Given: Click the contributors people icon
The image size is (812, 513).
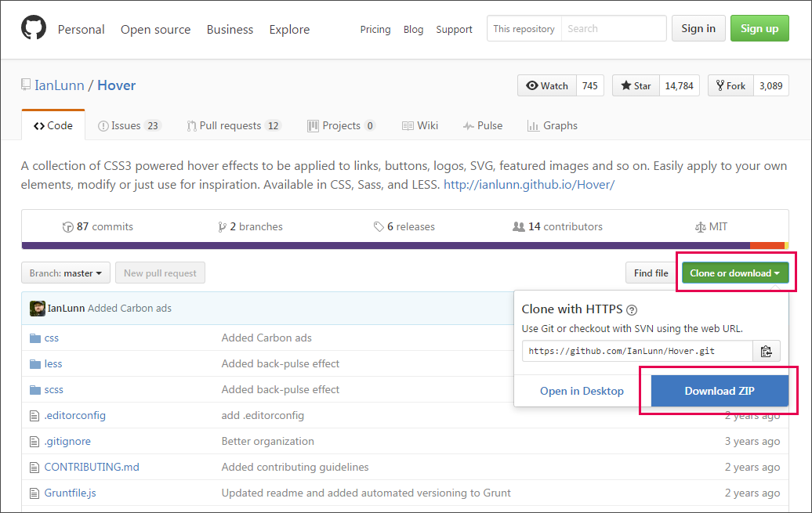Looking at the screenshot, I should click(518, 226).
